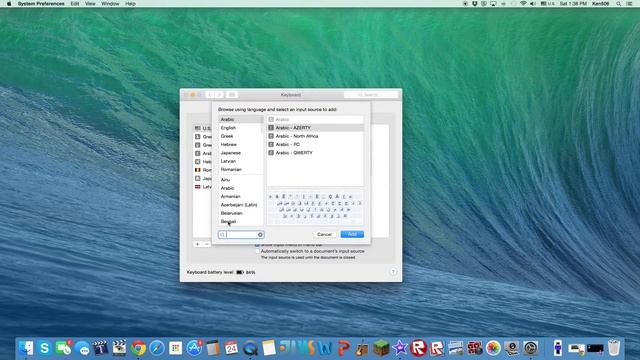Image resolution: width=640 pixels, height=360 pixels.
Task: Select English in the language list
Action: point(241,128)
